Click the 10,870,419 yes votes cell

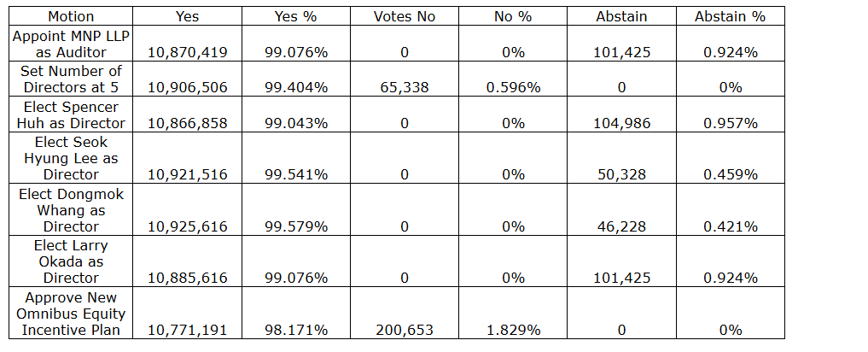coord(187,52)
